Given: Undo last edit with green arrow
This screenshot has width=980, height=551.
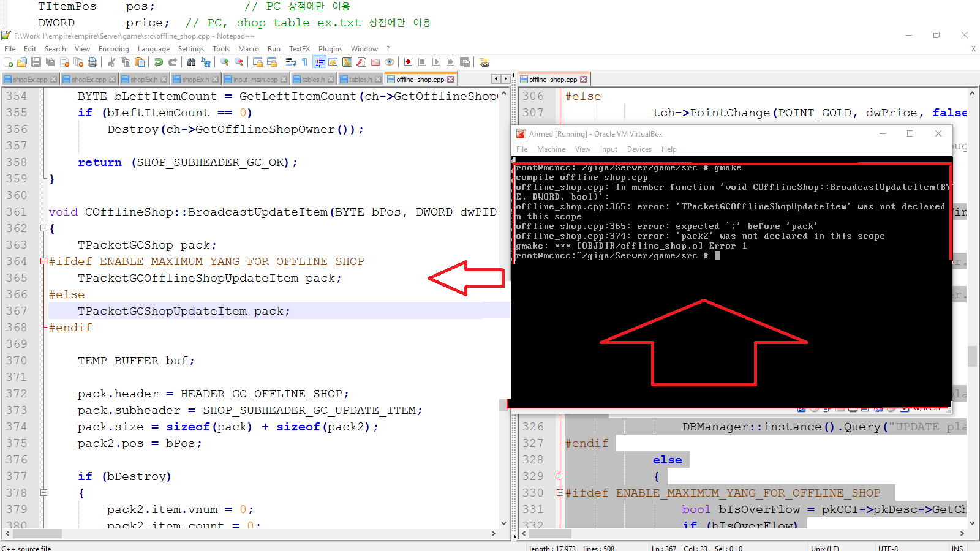Looking at the screenshot, I should (x=159, y=62).
